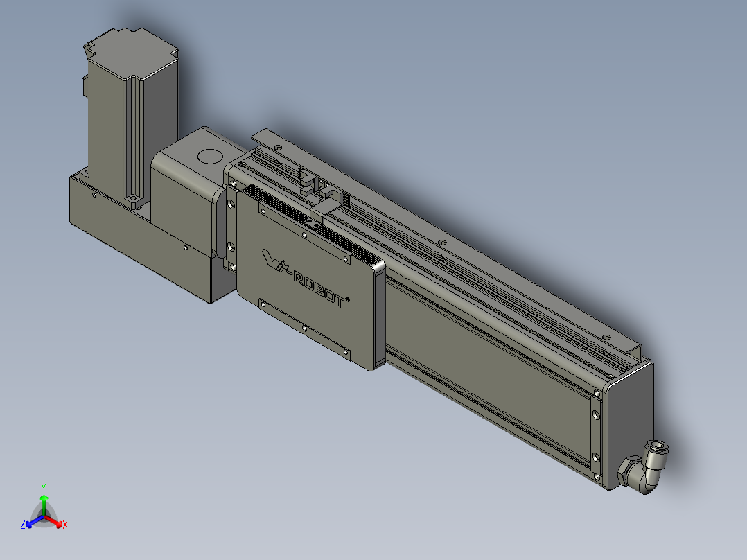Select the elbow pneumatic fitting at the rail end
Screen dimensions: 747x560
point(644,467)
